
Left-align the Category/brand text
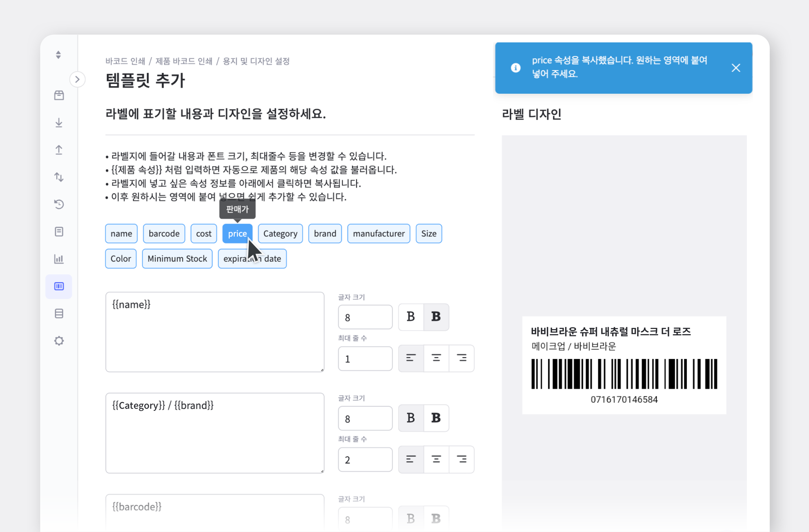(x=411, y=459)
